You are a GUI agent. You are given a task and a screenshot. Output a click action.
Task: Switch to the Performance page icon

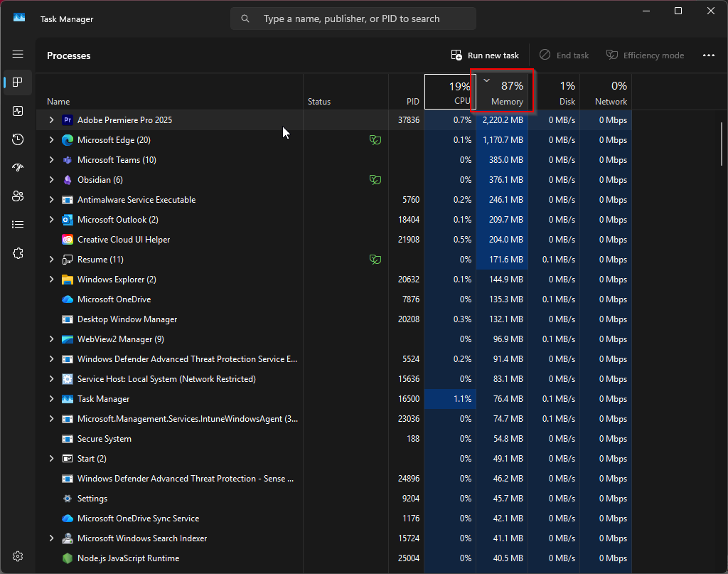click(x=18, y=111)
